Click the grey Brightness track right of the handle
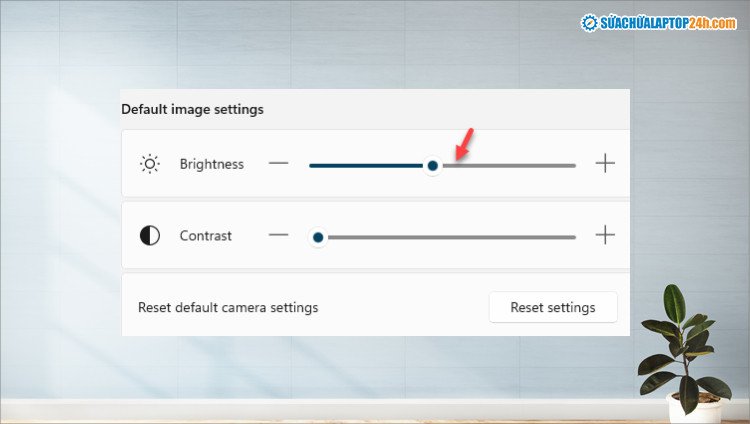 coord(509,166)
